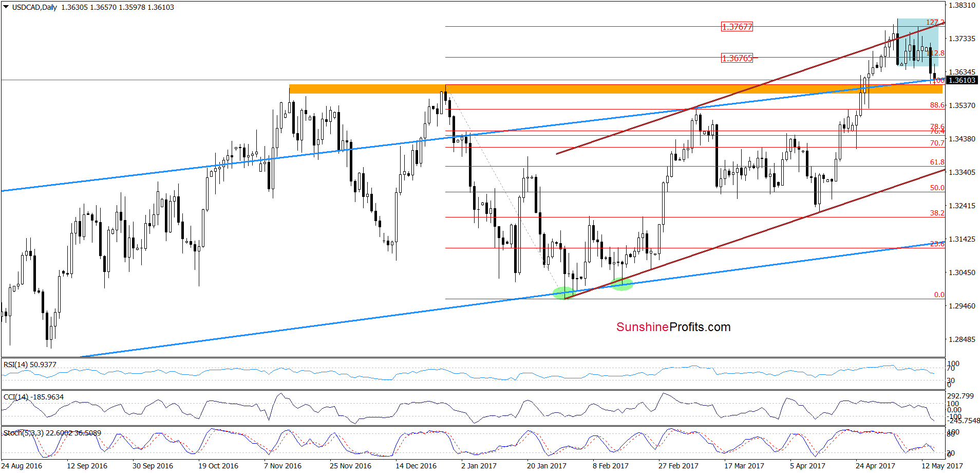Click the 27 Feb 2017 date label
The image size is (980, 473).
coord(678,466)
